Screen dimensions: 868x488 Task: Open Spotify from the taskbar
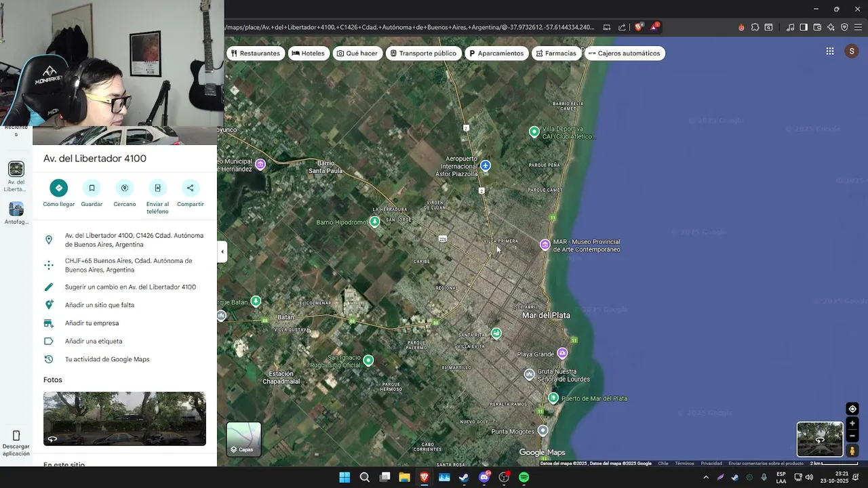tap(524, 477)
